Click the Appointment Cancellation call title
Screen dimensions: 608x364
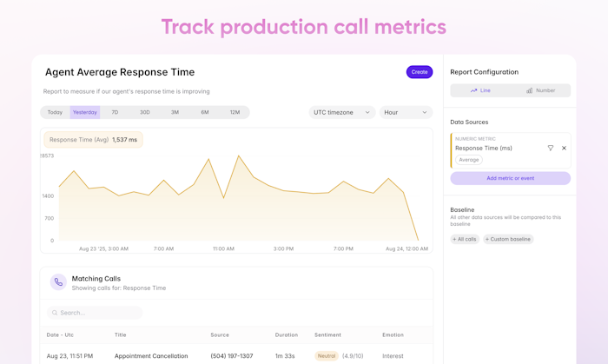pos(151,356)
